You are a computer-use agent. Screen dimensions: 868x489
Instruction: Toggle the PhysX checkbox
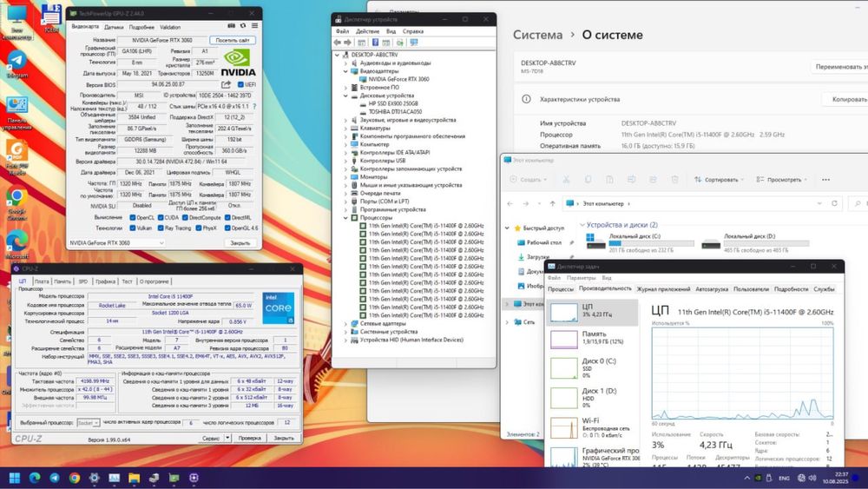198,228
